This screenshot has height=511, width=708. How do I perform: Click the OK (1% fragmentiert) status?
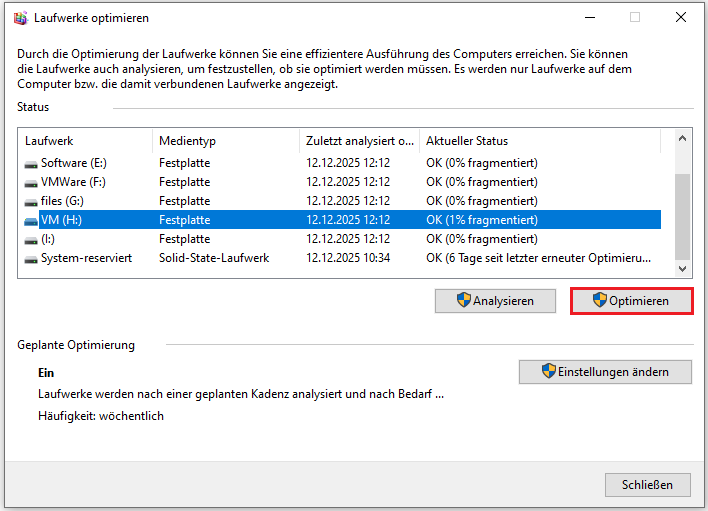click(482, 220)
